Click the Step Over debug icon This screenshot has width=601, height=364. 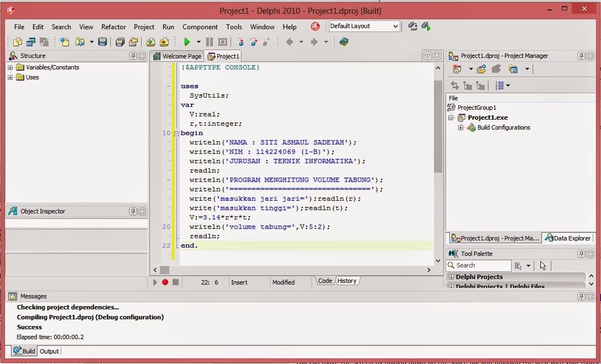[253, 42]
